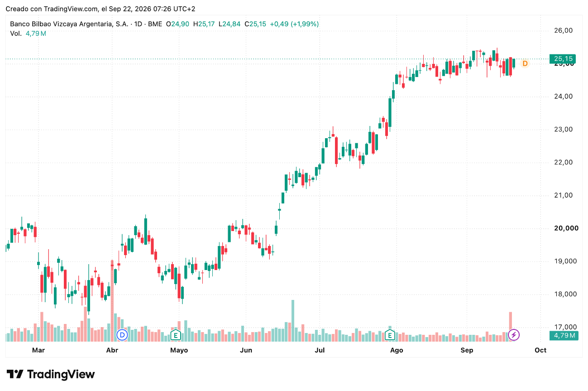Click the orange D marker beside latest candle

pyautogui.click(x=525, y=63)
